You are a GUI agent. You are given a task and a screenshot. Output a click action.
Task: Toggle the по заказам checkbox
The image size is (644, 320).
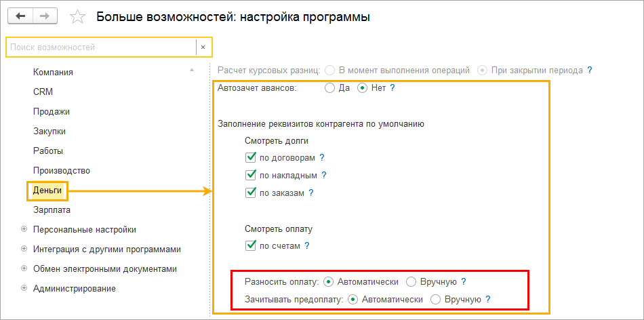[251, 193]
